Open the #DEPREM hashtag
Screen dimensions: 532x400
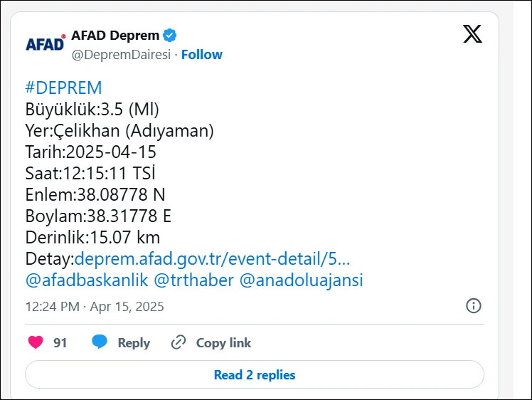pos(63,88)
